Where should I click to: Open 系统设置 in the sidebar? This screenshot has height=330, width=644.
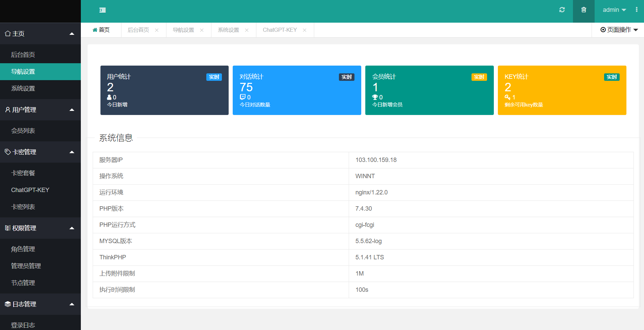pos(40,89)
